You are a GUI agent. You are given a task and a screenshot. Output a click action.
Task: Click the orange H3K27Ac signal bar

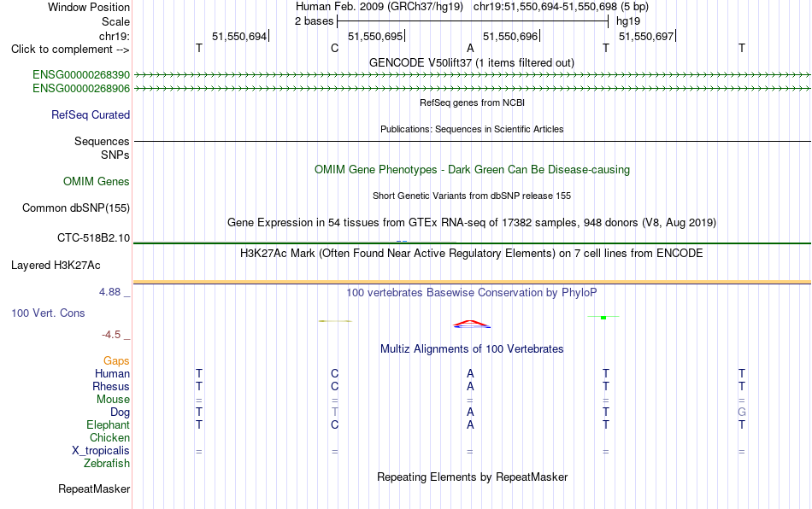click(472, 282)
